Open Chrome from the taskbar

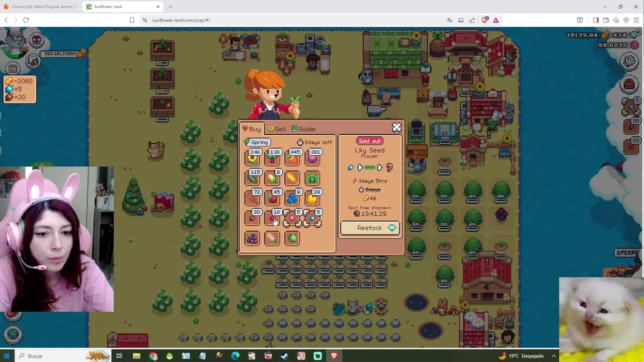(x=153, y=356)
